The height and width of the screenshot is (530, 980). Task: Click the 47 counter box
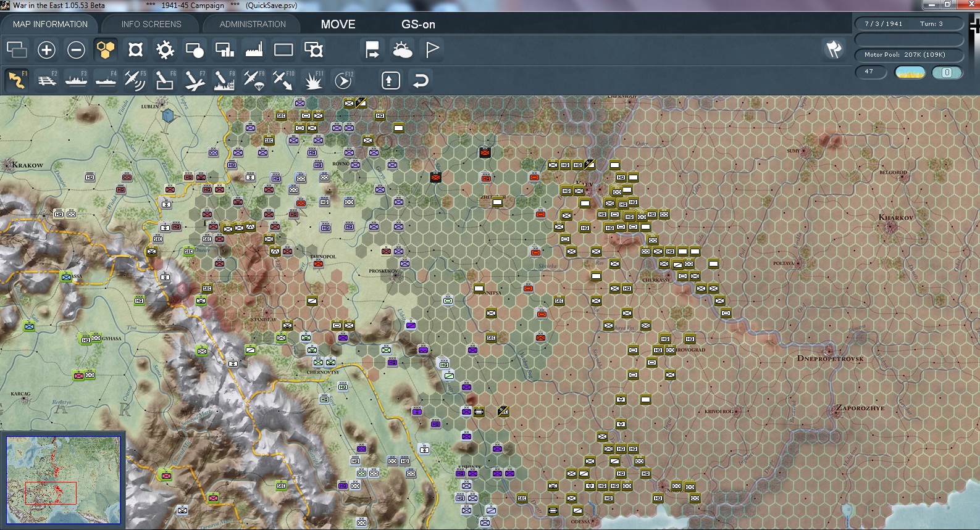[x=871, y=72]
